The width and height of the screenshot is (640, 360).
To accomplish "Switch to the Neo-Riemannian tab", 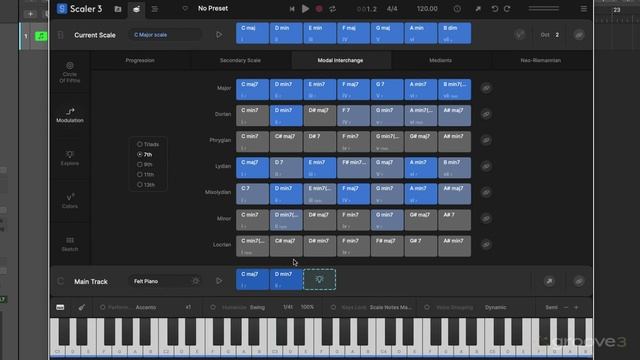I will pos(541,60).
